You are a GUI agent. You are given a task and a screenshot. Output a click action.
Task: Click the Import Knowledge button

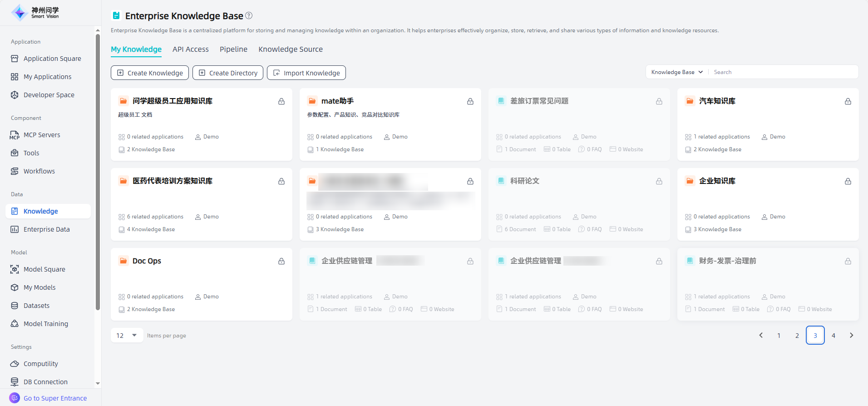306,73
